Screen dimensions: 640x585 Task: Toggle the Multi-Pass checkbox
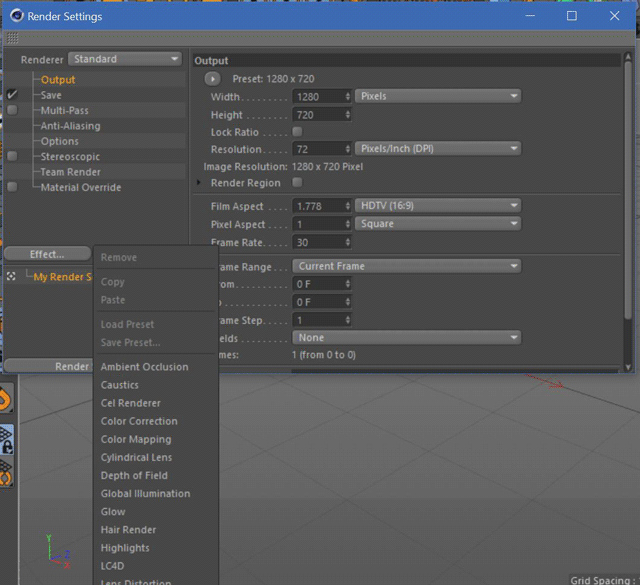pyautogui.click(x=12, y=110)
